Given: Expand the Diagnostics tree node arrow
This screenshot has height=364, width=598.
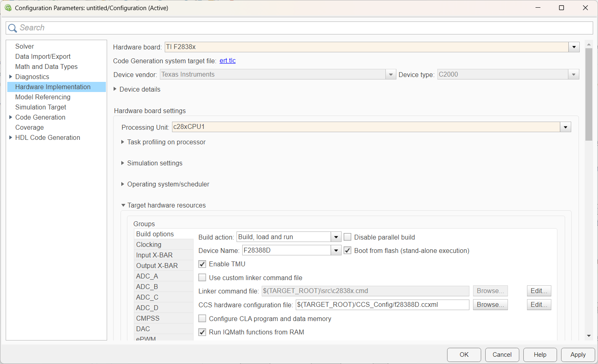Looking at the screenshot, I should pos(11,77).
